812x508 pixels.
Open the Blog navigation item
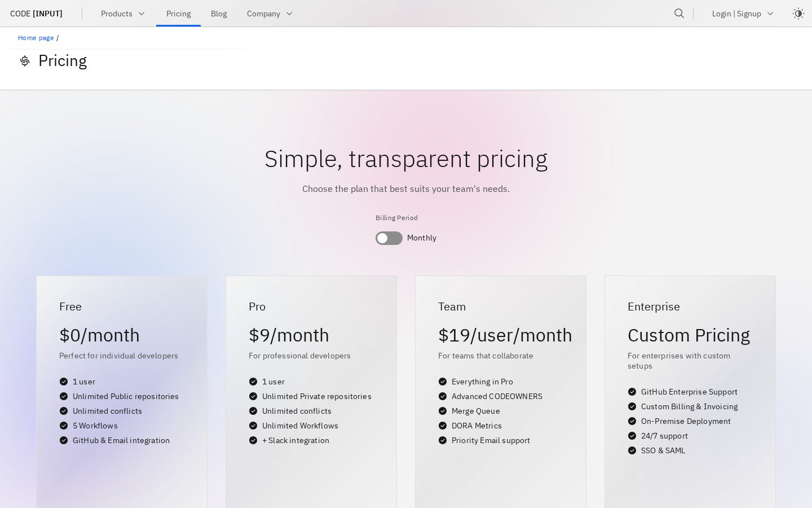219,14
